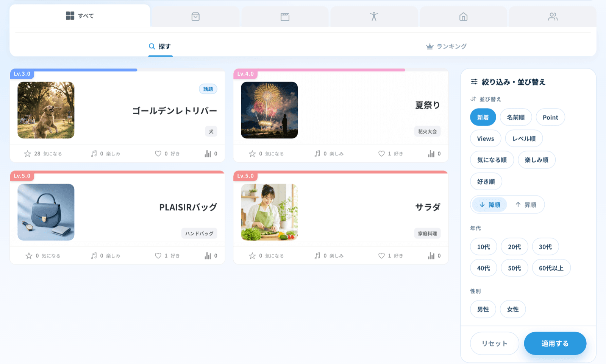Sort by レベル順
The width and height of the screenshot is (606, 364).
[x=524, y=138]
